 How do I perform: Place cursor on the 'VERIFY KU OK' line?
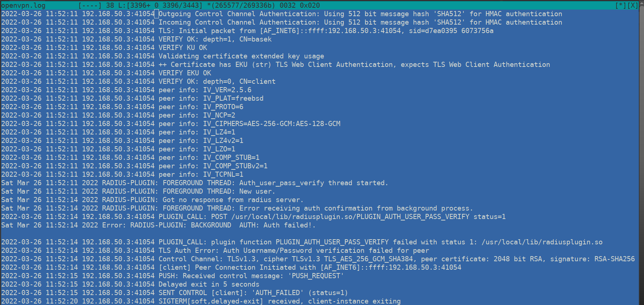point(183,48)
